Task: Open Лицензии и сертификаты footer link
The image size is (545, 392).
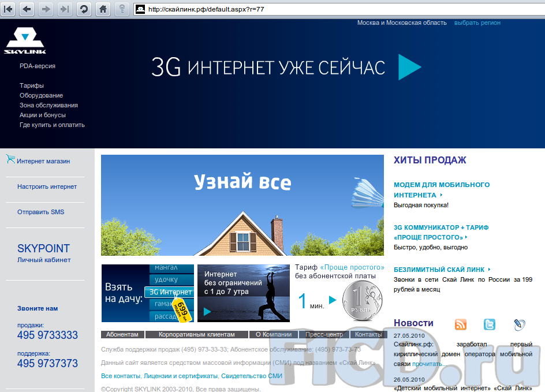Action: [181, 376]
